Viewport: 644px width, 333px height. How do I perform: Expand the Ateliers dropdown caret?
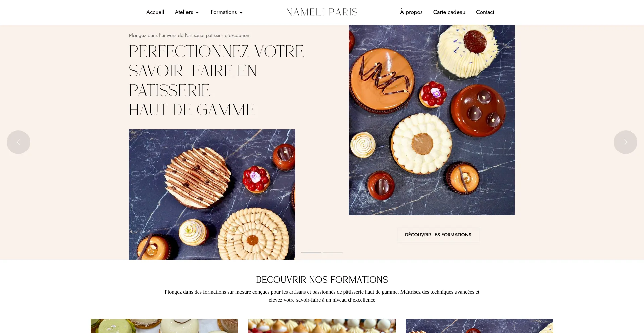coord(197,12)
